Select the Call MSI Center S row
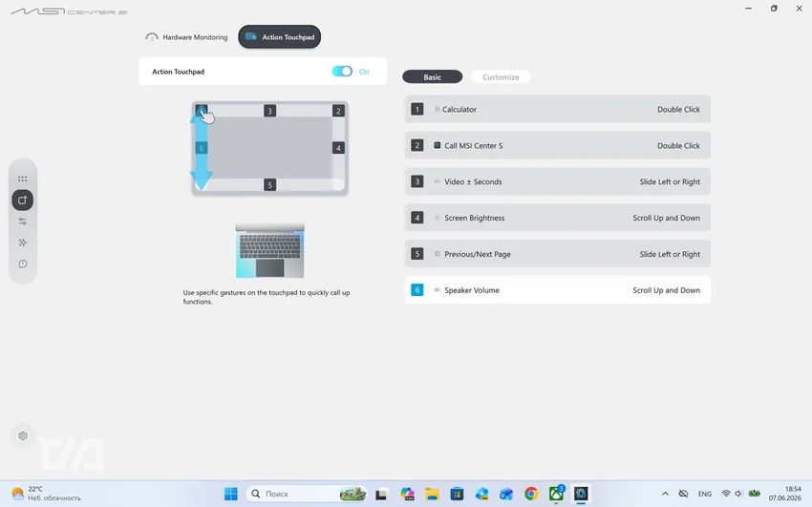 click(x=557, y=145)
